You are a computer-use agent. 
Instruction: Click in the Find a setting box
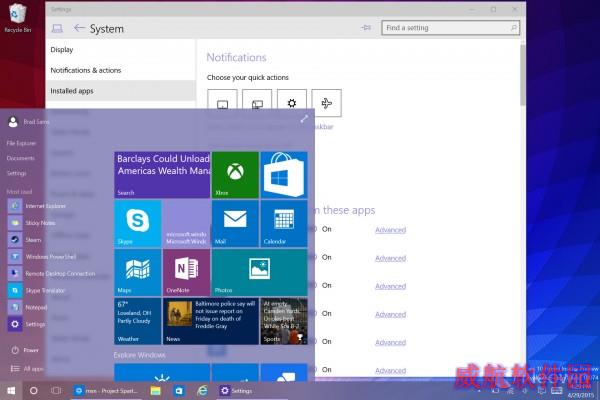click(450, 28)
